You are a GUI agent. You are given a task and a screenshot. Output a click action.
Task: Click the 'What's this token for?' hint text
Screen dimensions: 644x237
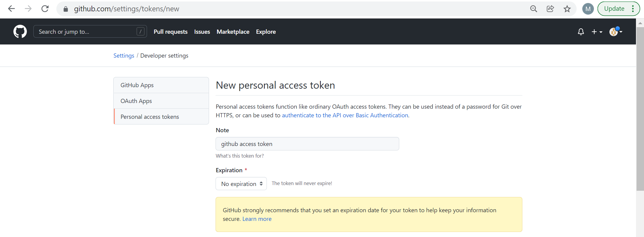point(240,156)
